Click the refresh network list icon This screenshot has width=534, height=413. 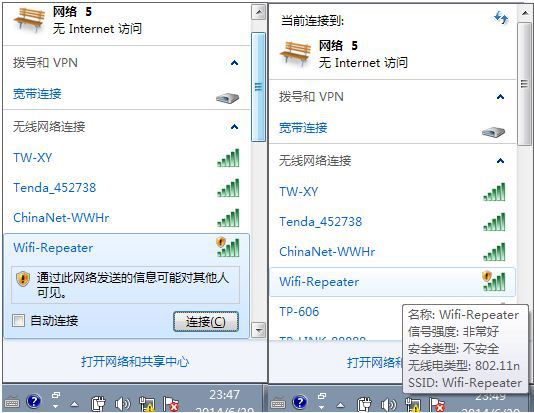coord(501,17)
